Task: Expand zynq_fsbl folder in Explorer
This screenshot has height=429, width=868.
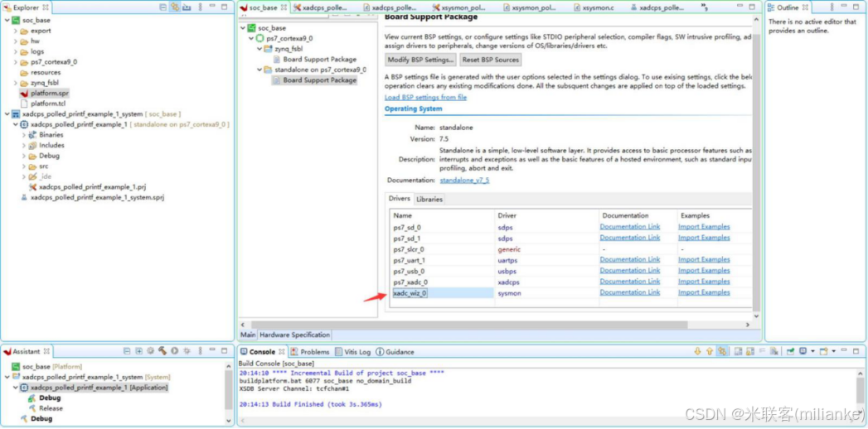Action: (16, 83)
